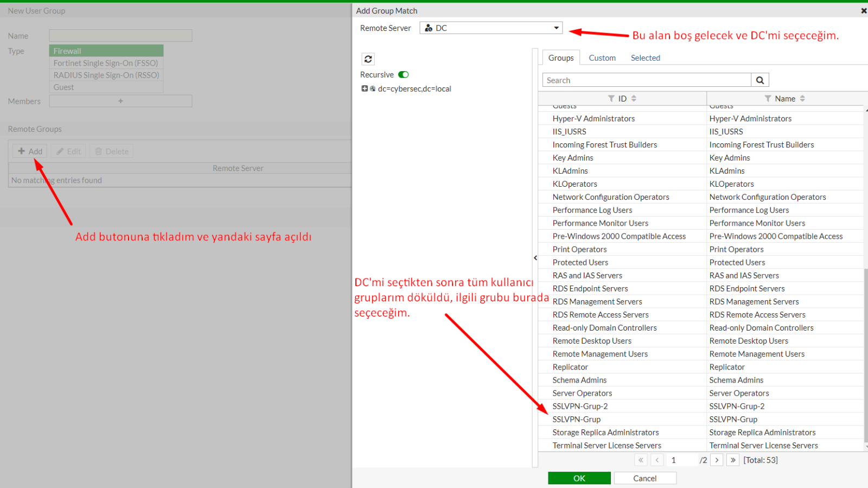Switch to the Custom tab
868x488 pixels.
[602, 58]
